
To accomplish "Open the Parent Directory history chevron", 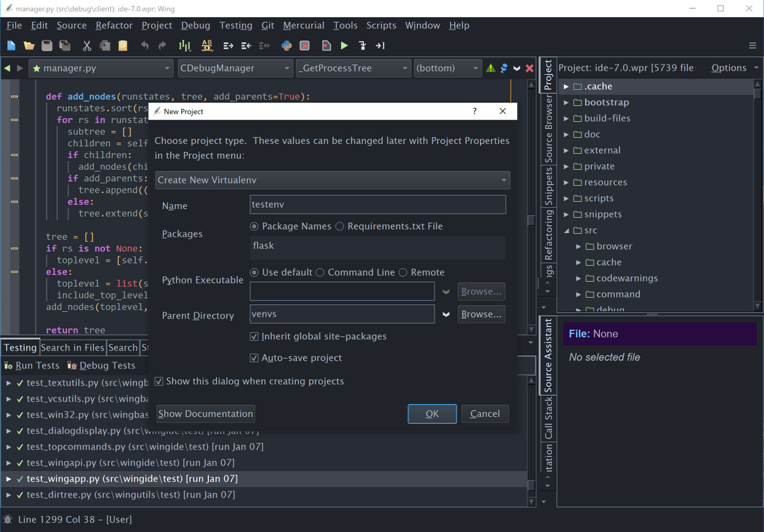I will click(446, 314).
